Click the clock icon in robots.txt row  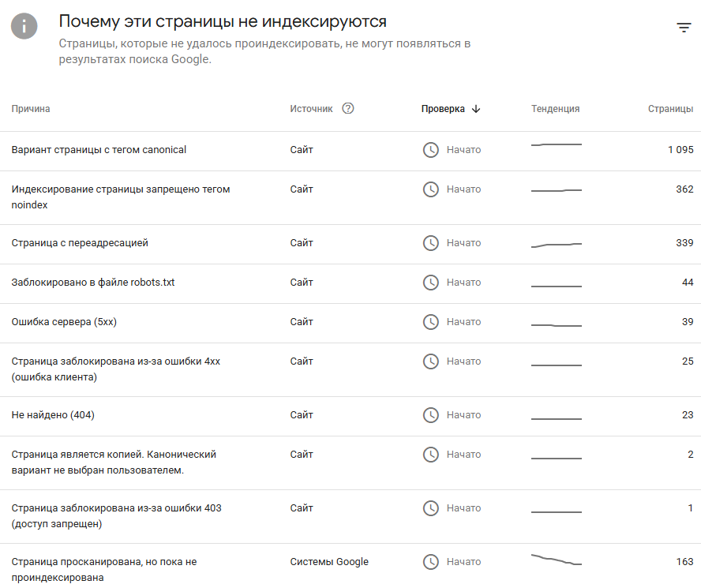[430, 282]
